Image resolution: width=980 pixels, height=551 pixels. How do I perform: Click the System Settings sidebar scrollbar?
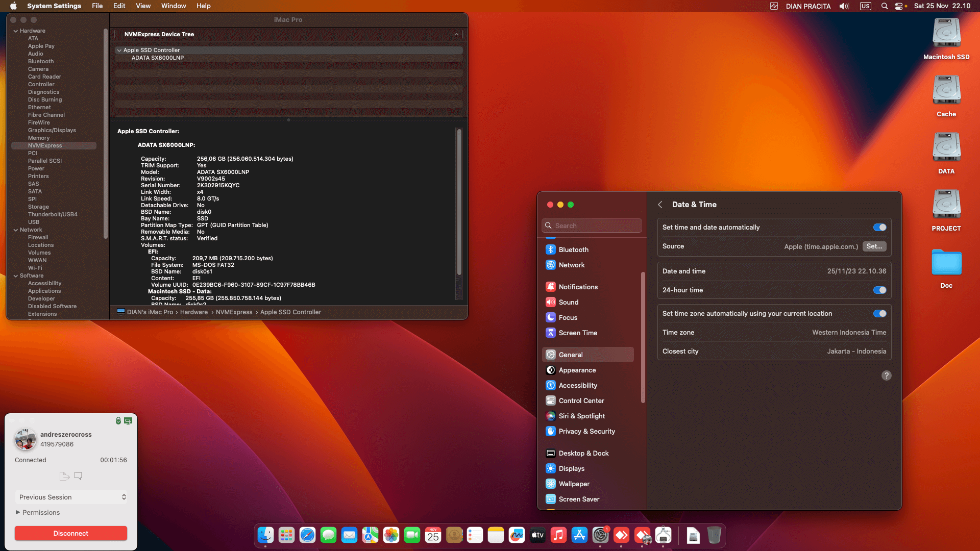643,338
